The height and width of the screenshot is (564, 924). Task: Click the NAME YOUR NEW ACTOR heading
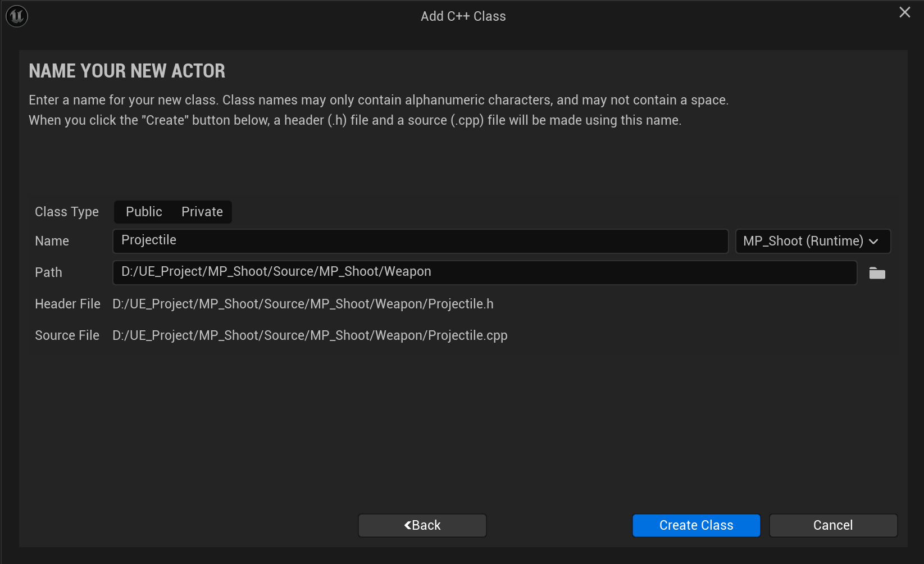(127, 71)
